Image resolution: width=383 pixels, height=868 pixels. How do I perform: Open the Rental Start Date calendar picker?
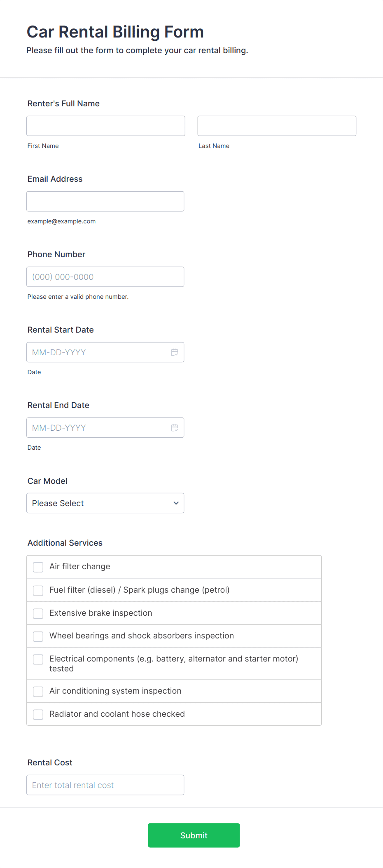point(174,352)
